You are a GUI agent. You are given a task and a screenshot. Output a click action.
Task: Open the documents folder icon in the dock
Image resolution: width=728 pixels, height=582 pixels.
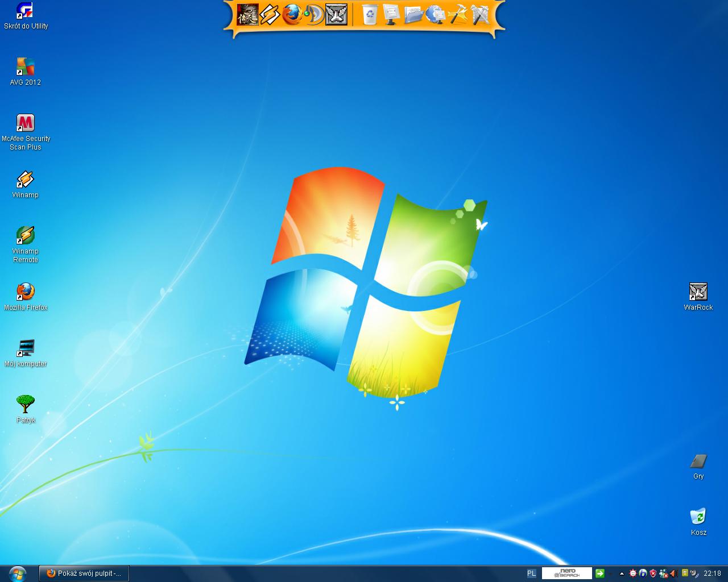(414, 14)
